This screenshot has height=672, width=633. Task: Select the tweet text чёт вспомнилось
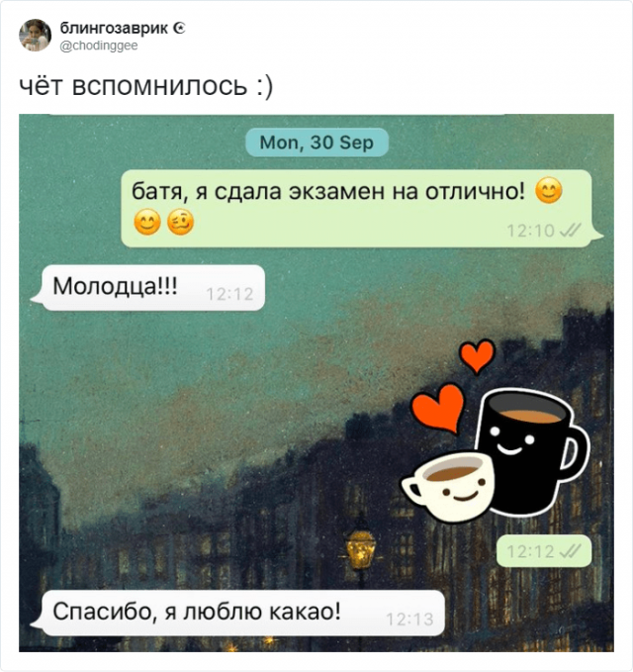(145, 85)
